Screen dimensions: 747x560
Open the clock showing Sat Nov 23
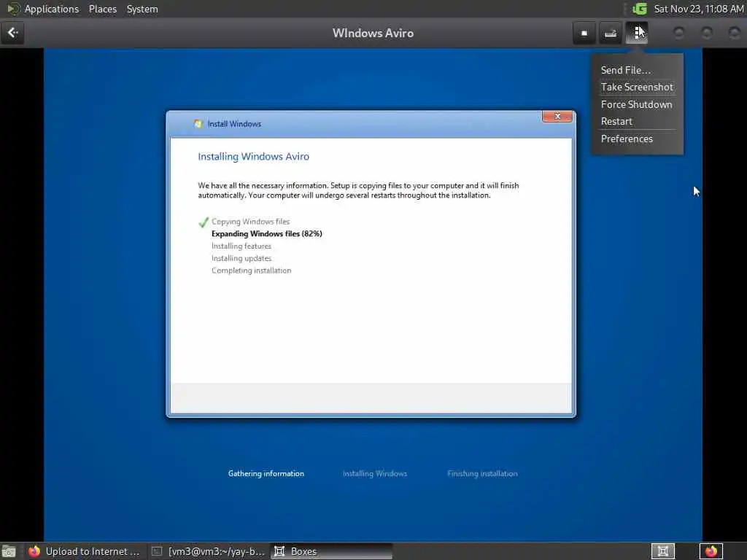click(698, 9)
